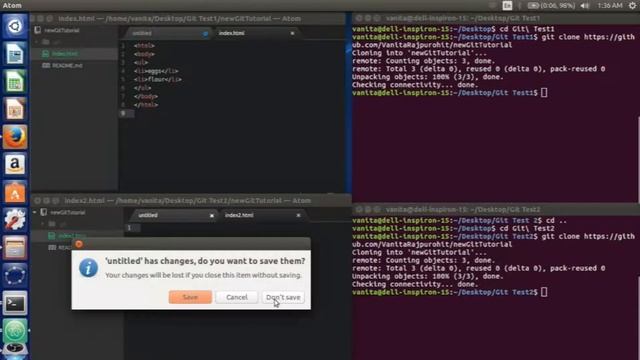Close untitled tab in bottom Atom window
This screenshot has height=360, width=640.
pyautogui.click(x=211, y=216)
